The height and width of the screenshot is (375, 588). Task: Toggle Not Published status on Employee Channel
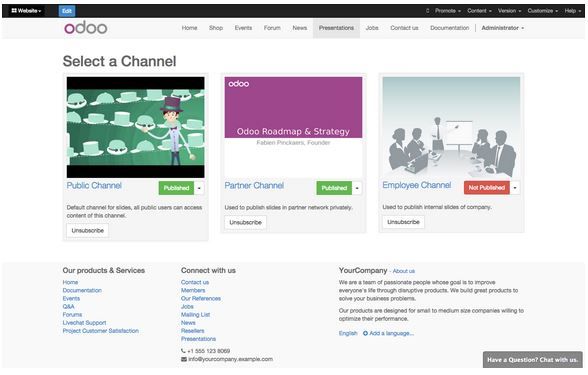click(x=487, y=188)
